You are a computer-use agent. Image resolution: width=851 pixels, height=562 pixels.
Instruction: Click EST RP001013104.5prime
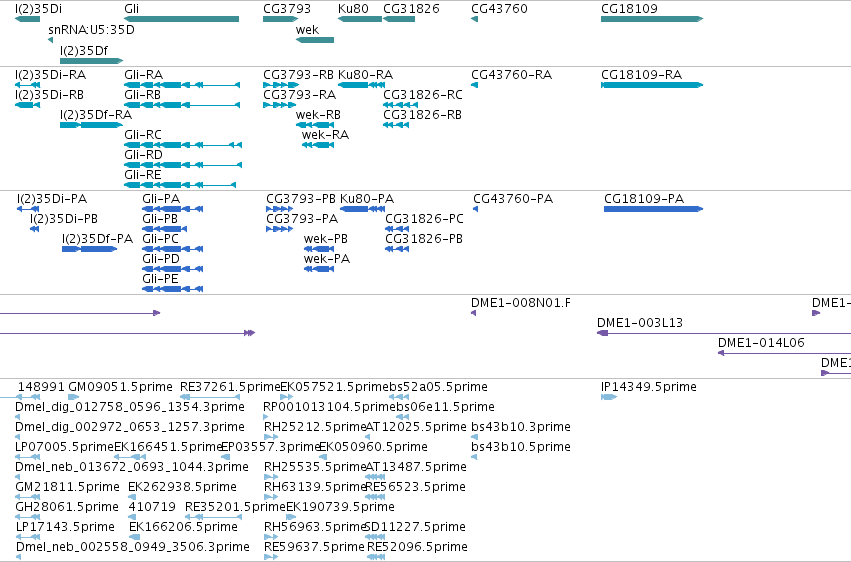click(x=265, y=418)
